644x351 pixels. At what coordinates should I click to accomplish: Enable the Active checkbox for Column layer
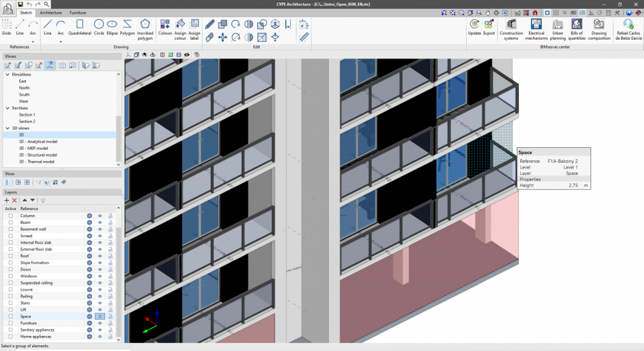click(11, 216)
